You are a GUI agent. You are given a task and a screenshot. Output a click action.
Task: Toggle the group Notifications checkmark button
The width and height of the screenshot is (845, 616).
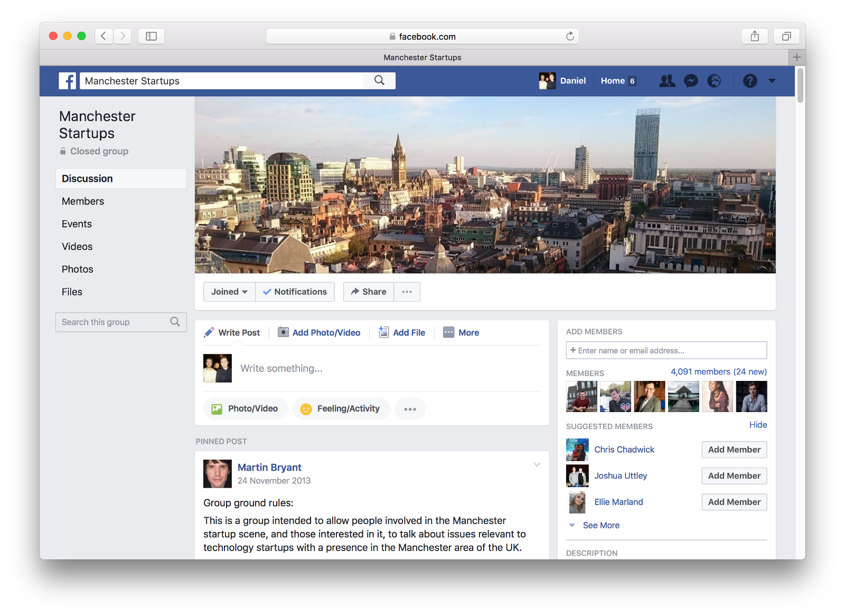pyautogui.click(x=295, y=292)
